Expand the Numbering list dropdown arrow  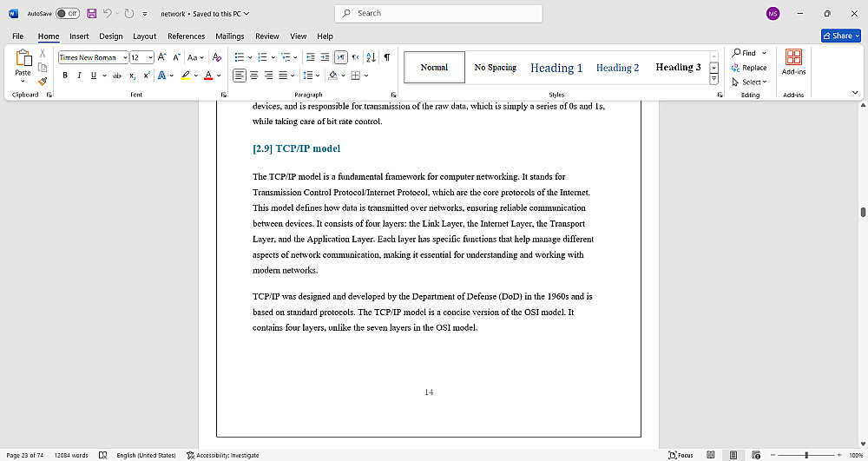click(273, 57)
